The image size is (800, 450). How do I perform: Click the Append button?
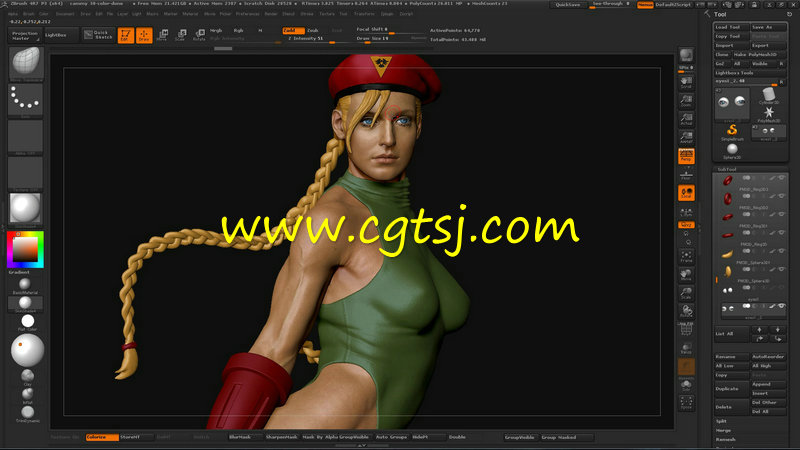tap(768, 384)
